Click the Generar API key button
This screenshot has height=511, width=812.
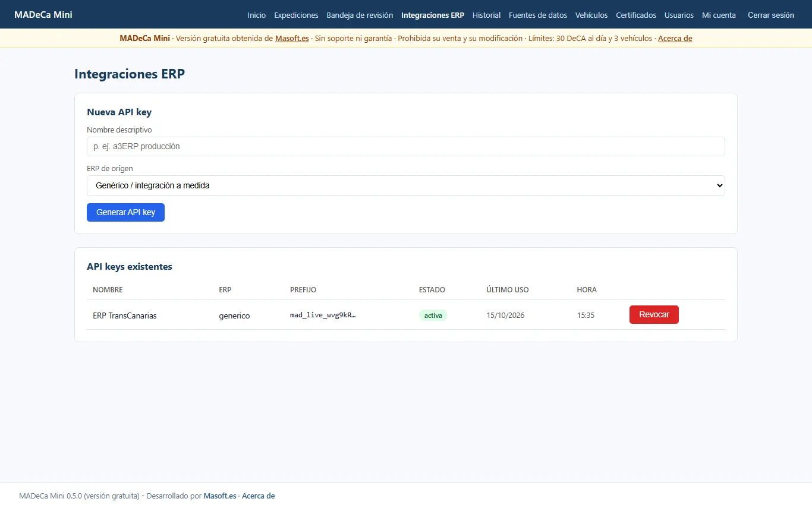point(125,212)
